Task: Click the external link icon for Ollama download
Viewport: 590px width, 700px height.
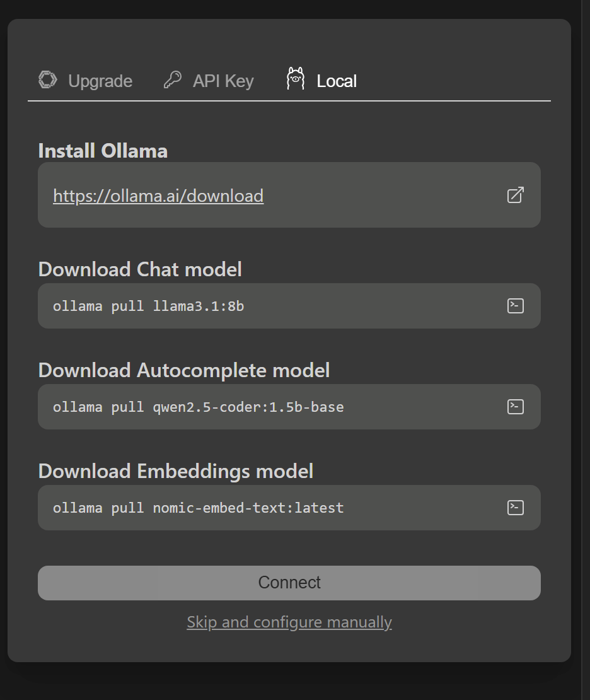Action: [x=516, y=195]
